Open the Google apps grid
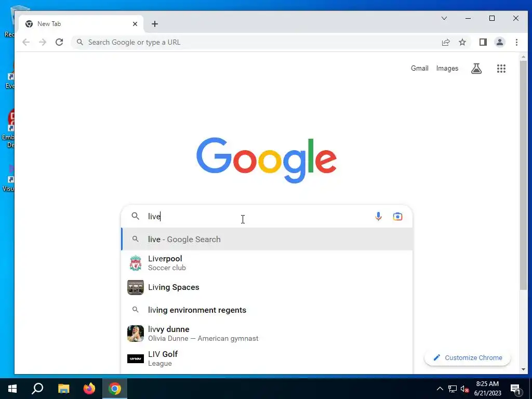Screen dimensions: 532x399 point(501,69)
